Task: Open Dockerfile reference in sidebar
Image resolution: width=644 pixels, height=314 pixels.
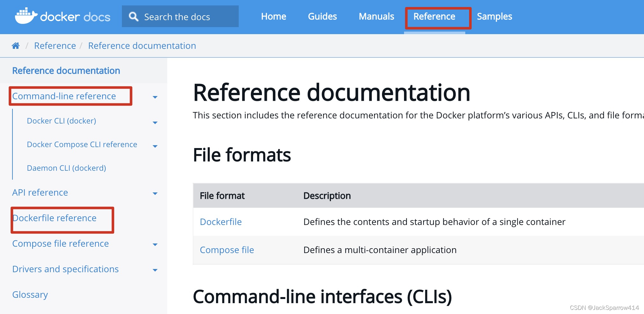Action: click(54, 218)
